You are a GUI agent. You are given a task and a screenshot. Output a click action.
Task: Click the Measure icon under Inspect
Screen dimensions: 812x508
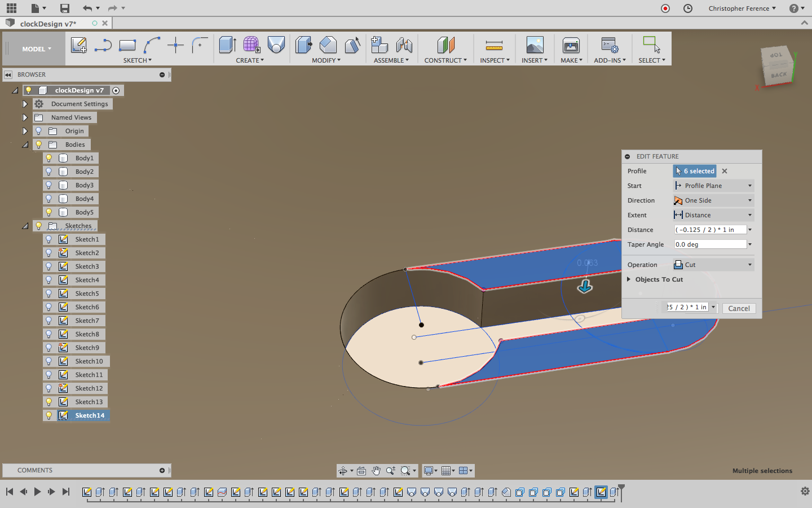click(x=494, y=45)
